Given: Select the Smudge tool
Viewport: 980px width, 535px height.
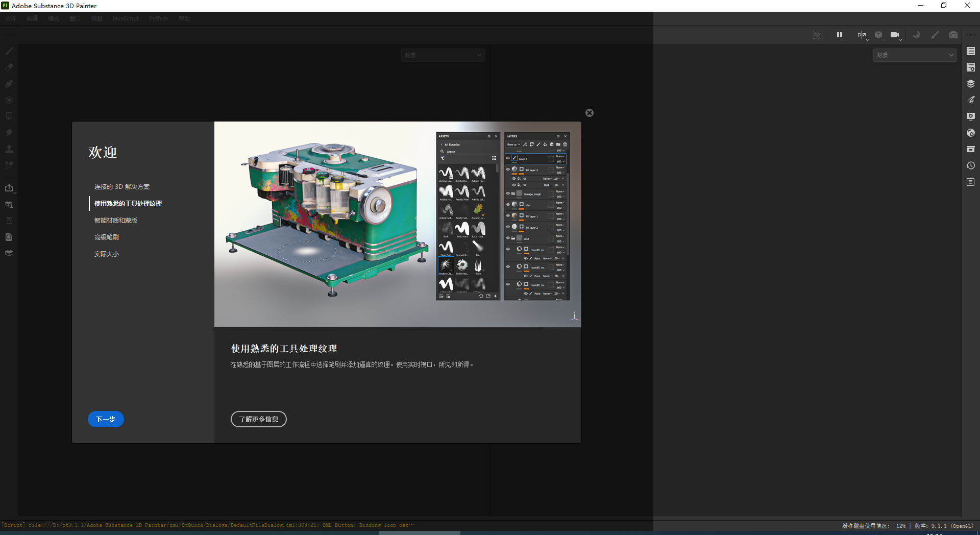Looking at the screenshot, I should click(9, 133).
